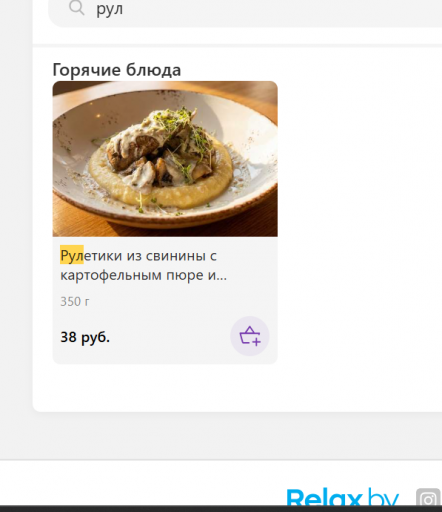Select the "Горячие блюда" category heading

[117, 70]
